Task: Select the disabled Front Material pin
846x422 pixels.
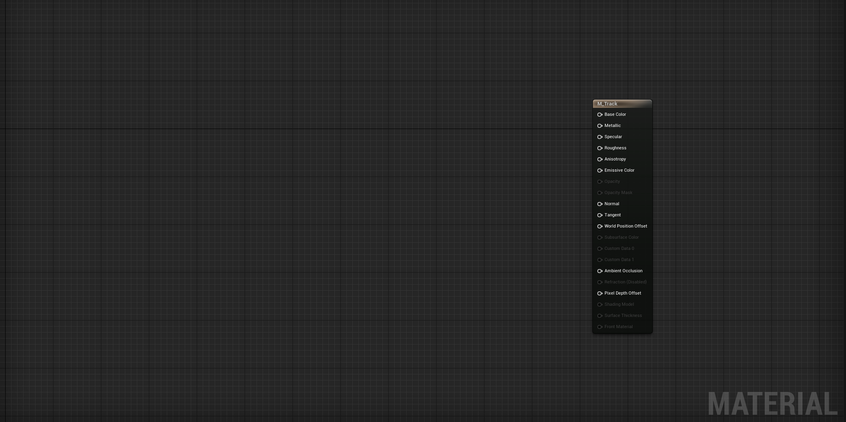Action: [600, 327]
